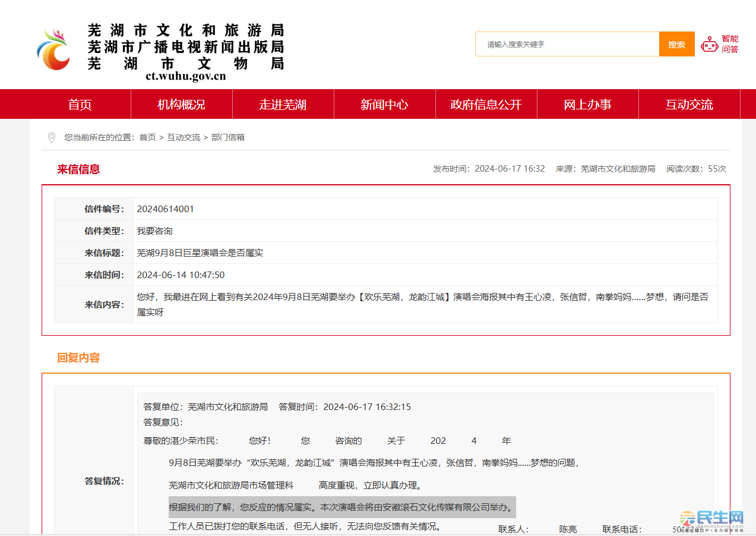Click the site title 芜湖市文化和旅游局
The height and width of the screenshot is (536, 756).
[x=186, y=30]
